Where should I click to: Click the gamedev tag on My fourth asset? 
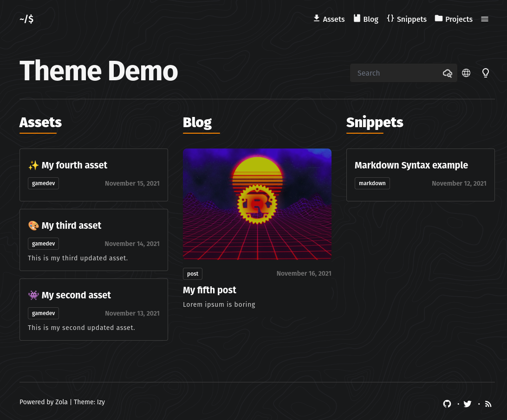click(43, 183)
